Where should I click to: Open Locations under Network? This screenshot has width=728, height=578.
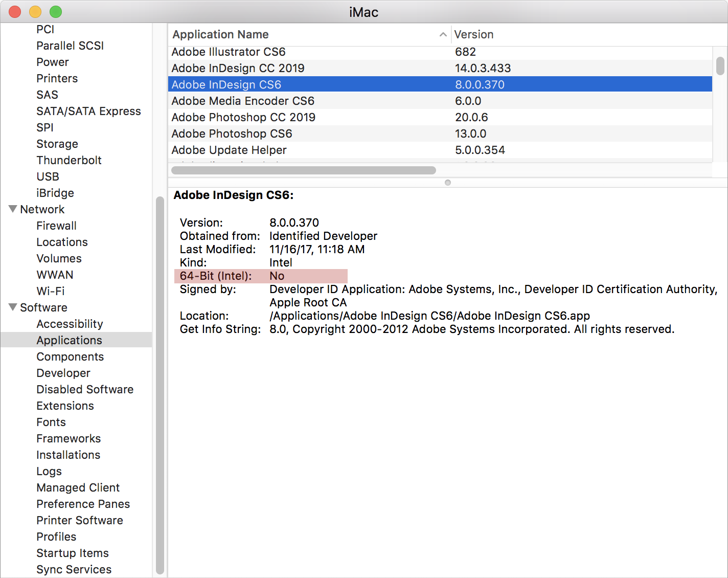(62, 242)
